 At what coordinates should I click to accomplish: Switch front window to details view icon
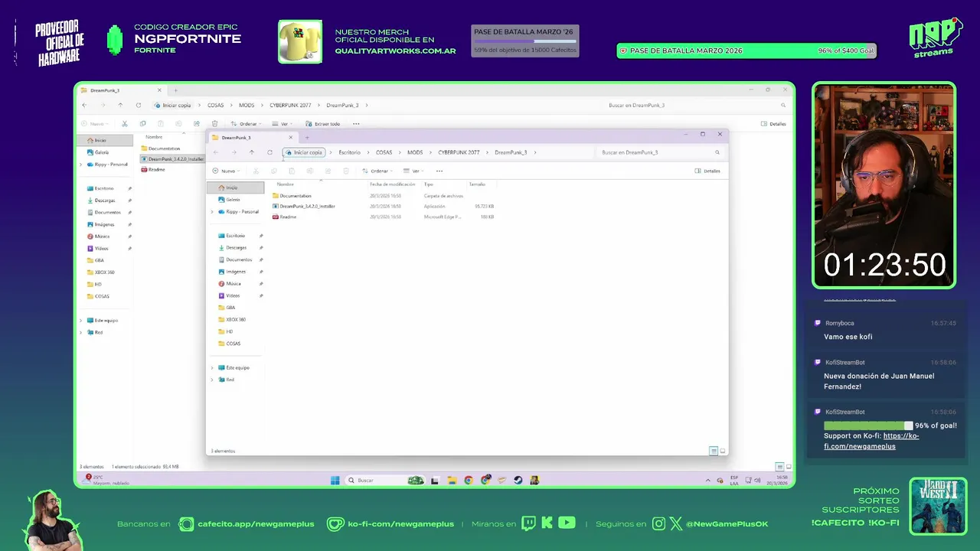[x=714, y=452]
